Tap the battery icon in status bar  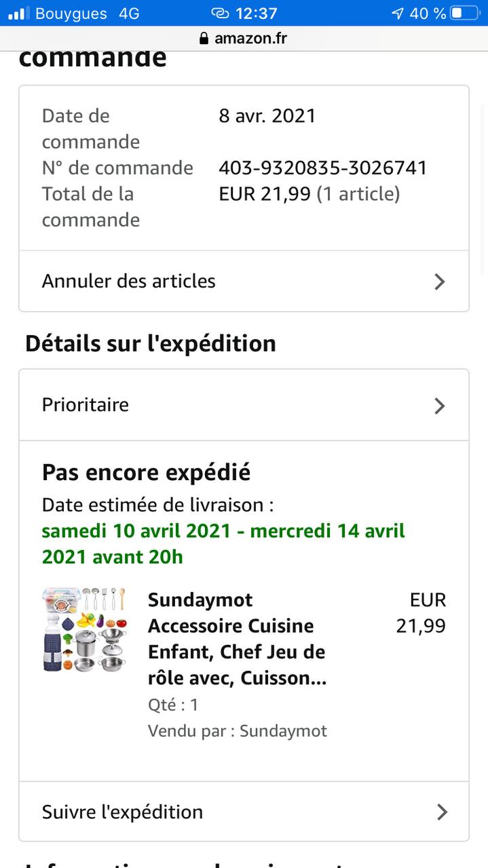pos(465,13)
